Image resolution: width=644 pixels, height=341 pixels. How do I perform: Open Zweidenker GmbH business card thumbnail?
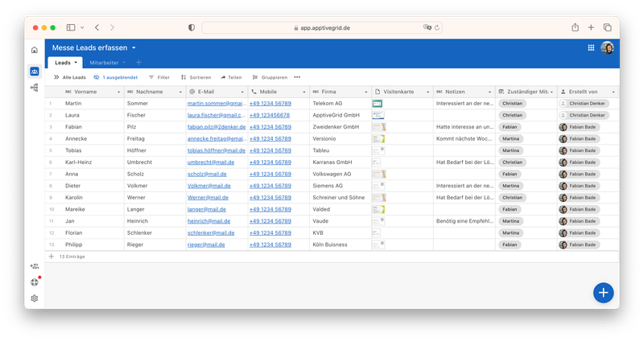378,127
